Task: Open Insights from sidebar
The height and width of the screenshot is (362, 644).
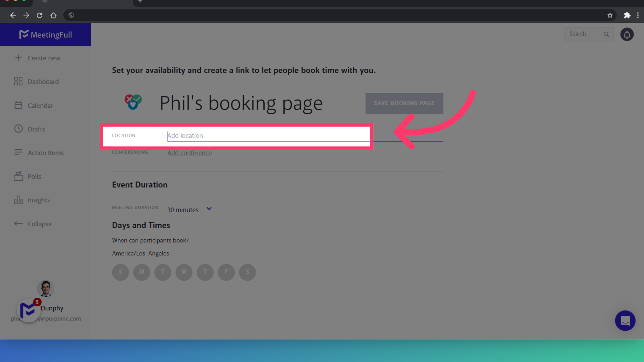Action: (39, 200)
